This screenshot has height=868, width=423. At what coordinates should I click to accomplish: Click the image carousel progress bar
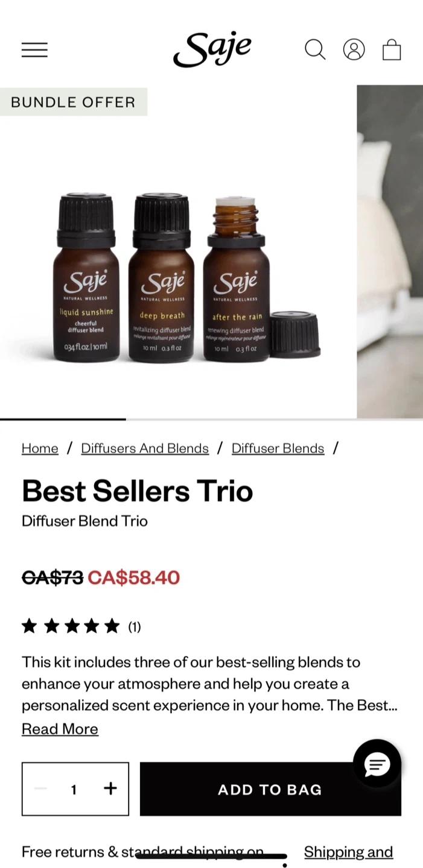coord(211,419)
